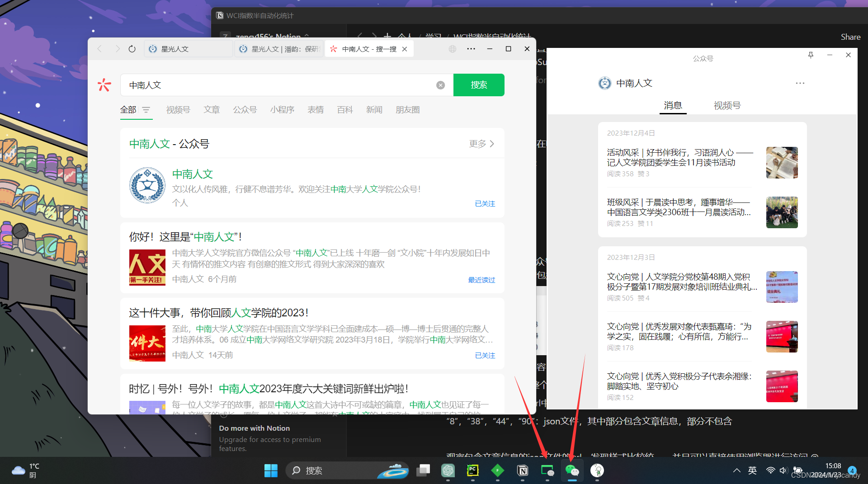Open article 时忆 | 号外！号外！
868x484 pixels.
click(x=269, y=389)
